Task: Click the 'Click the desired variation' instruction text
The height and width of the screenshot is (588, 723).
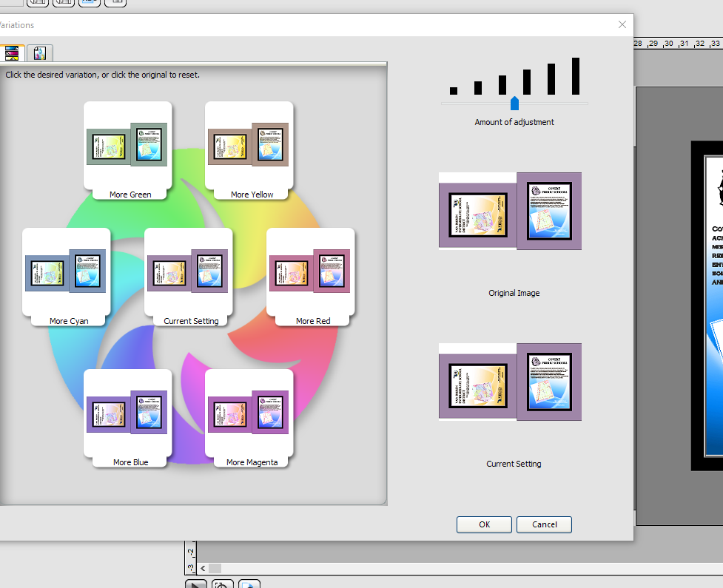Action: 102,75
